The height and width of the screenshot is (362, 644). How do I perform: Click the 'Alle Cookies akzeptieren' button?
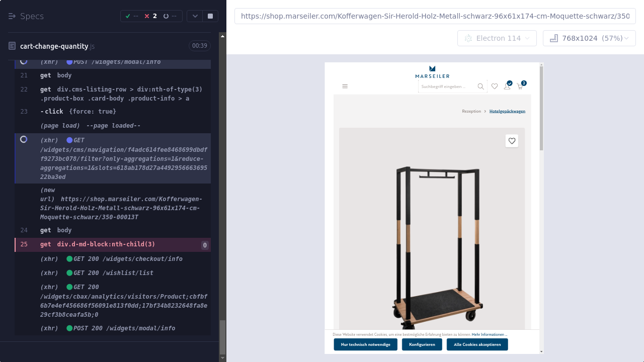pyautogui.click(x=477, y=344)
